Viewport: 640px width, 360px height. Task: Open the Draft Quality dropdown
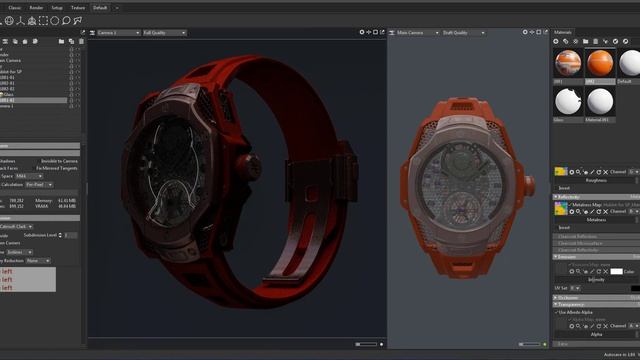click(463, 33)
